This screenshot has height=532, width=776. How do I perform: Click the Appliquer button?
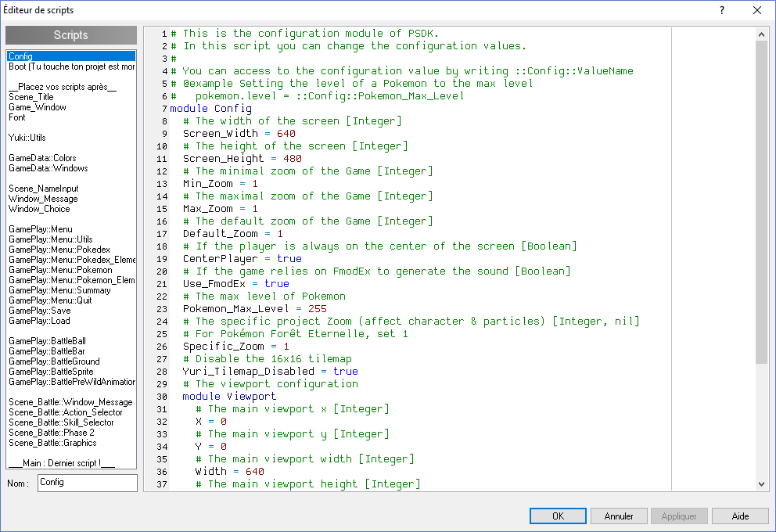[x=679, y=516]
